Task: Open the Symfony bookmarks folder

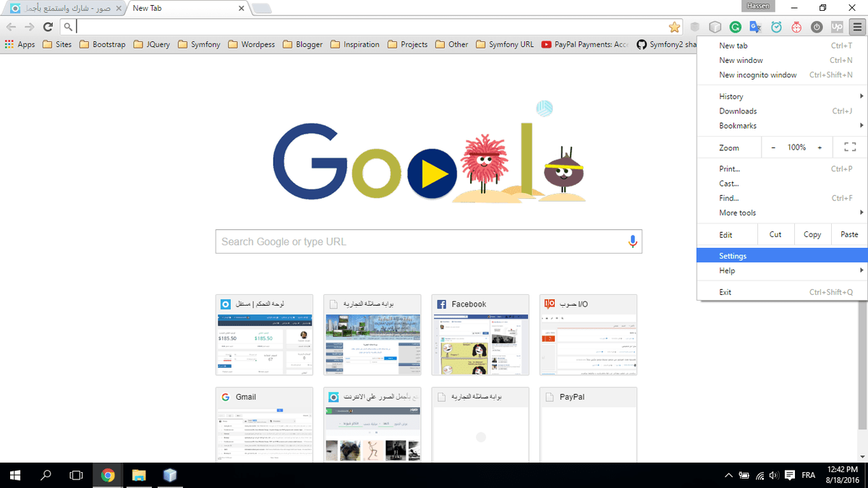Action: (198, 44)
